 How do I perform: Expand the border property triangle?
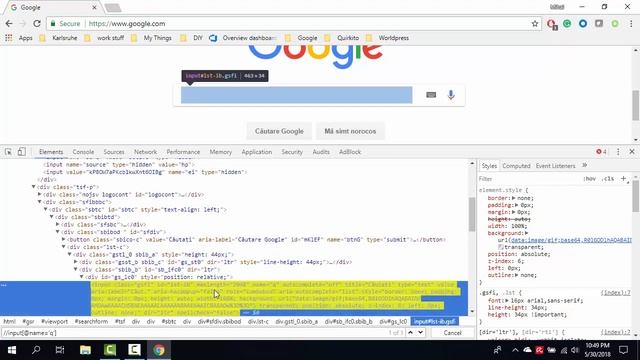point(513,198)
